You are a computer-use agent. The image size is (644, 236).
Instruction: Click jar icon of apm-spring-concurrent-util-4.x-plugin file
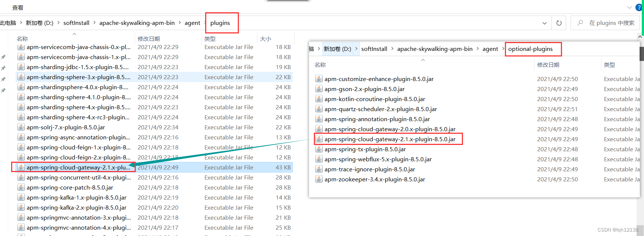[x=21, y=177]
